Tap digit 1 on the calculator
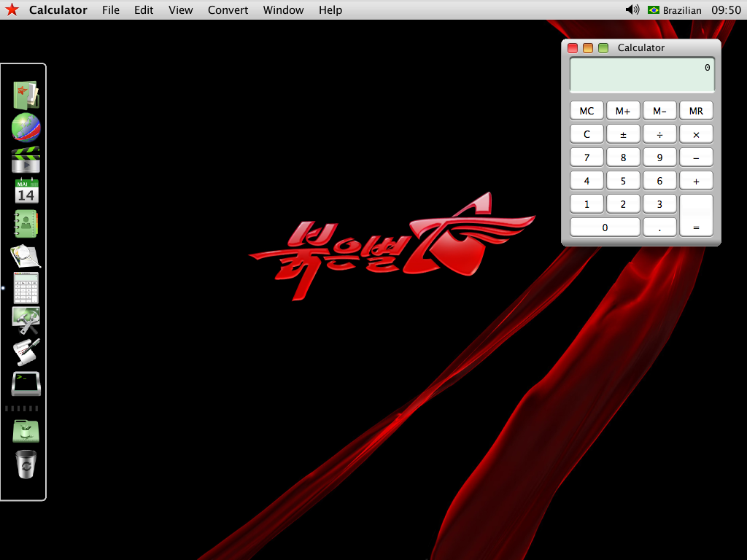Viewport: 747px width, 560px height. pyautogui.click(x=587, y=204)
